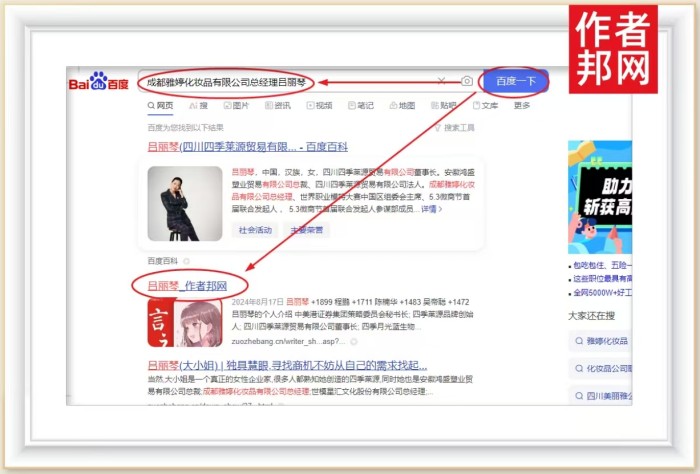Clear the search box with the X icon
The height and width of the screenshot is (474, 700).
pos(441,81)
